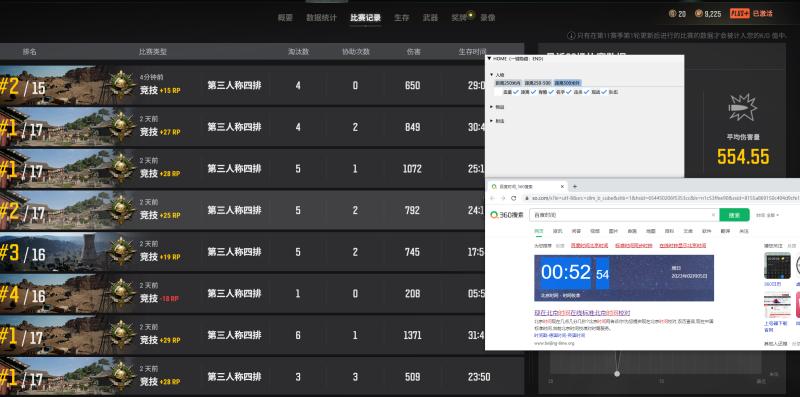
Task: Click the silver coin icon beside 20
Action: 672,14
